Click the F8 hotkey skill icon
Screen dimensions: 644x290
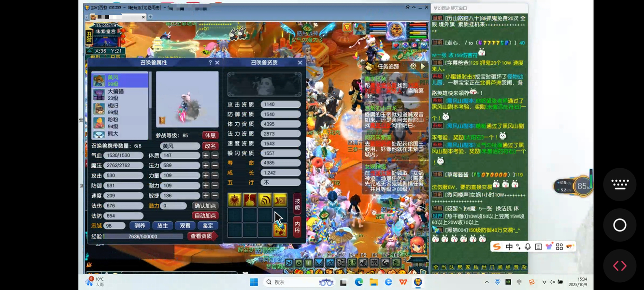397,263
